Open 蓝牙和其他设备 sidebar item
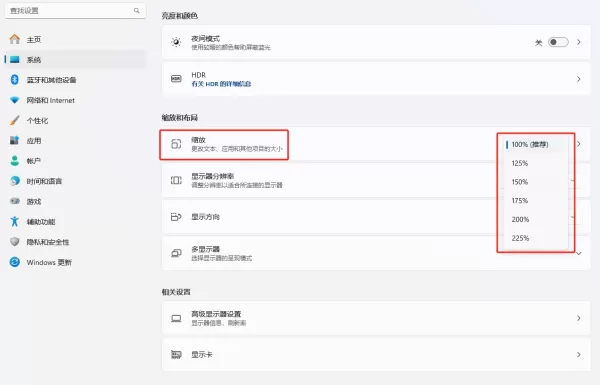Viewport: 600px width, 385px height. (75, 80)
